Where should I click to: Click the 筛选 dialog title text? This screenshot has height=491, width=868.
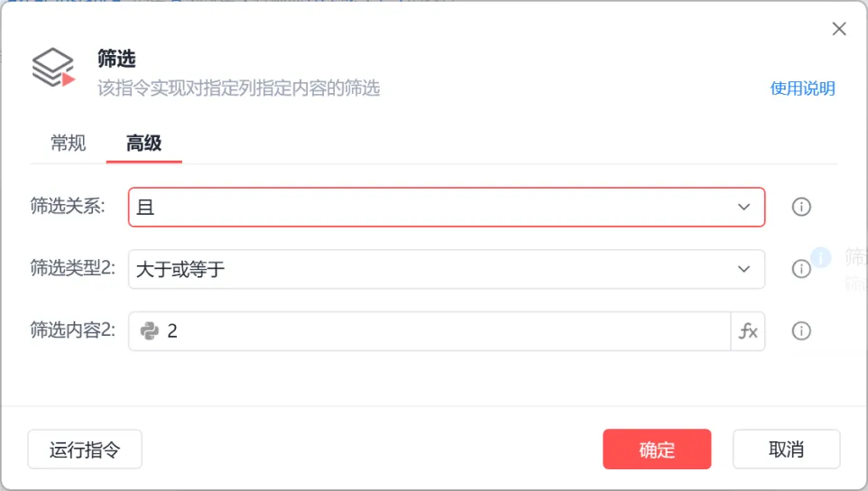click(116, 59)
